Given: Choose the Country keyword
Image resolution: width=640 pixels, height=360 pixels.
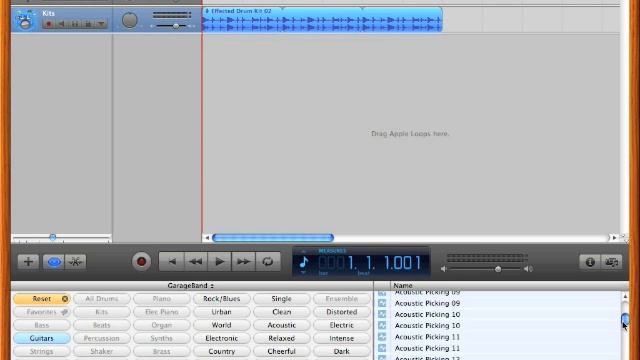Looking at the screenshot, I should tap(222, 351).
